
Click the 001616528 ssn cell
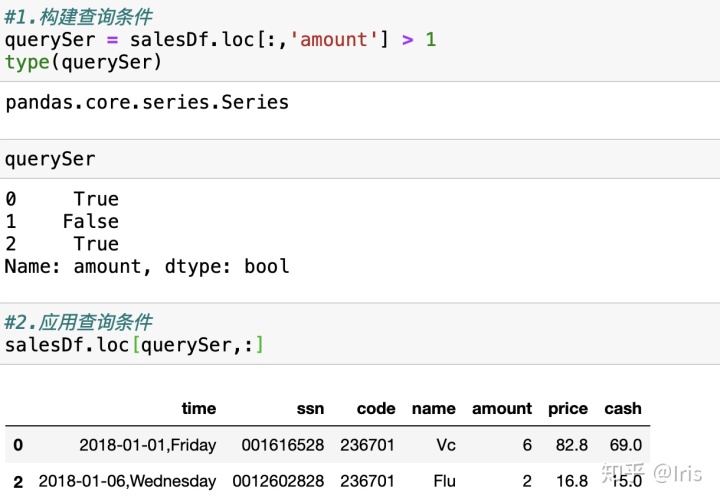(x=283, y=444)
